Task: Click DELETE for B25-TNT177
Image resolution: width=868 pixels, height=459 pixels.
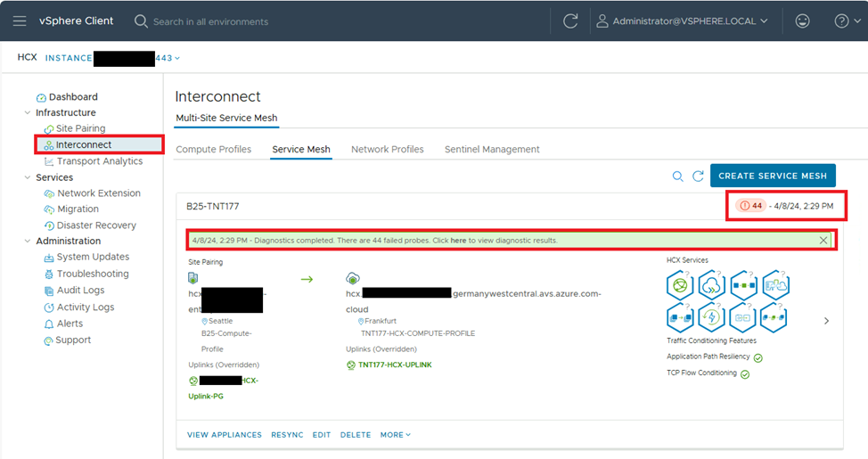Action: 356,435
